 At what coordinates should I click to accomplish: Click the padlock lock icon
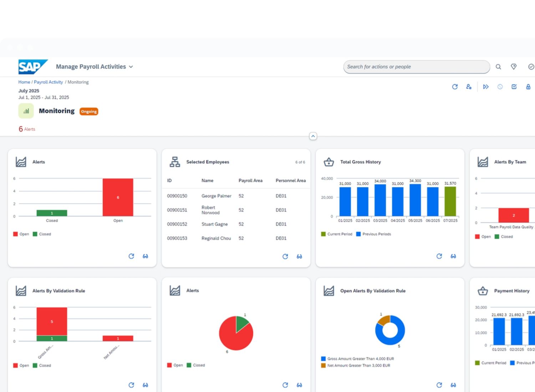pos(528,87)
